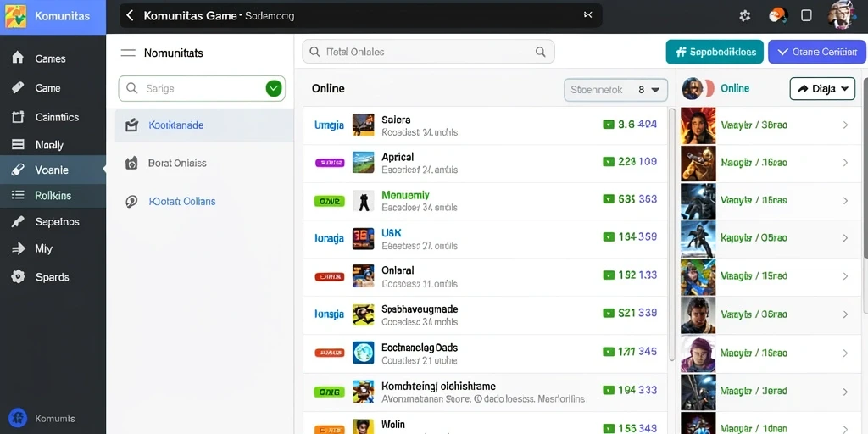Toggle the green check in Sarigs search

pos(274,88)
